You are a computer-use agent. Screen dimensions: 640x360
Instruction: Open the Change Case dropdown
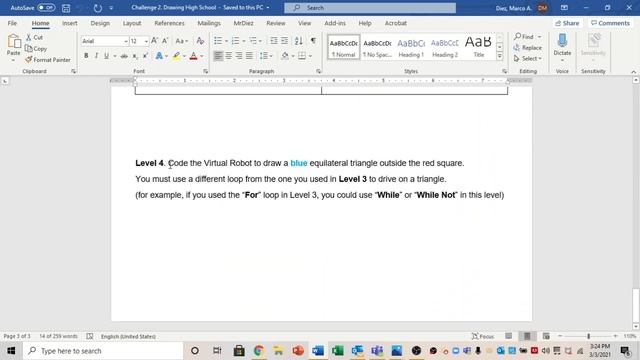(x=182, y=41)
